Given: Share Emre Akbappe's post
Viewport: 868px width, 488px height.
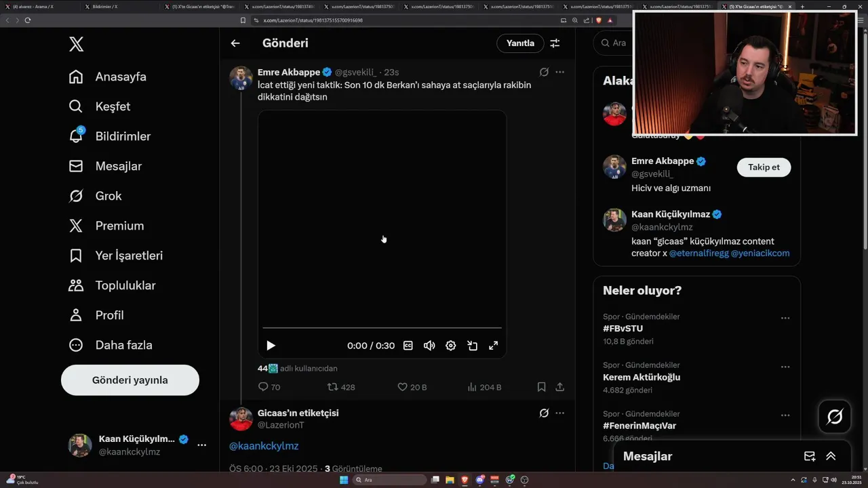Looking at the screenshot, I should pos(560,387).
